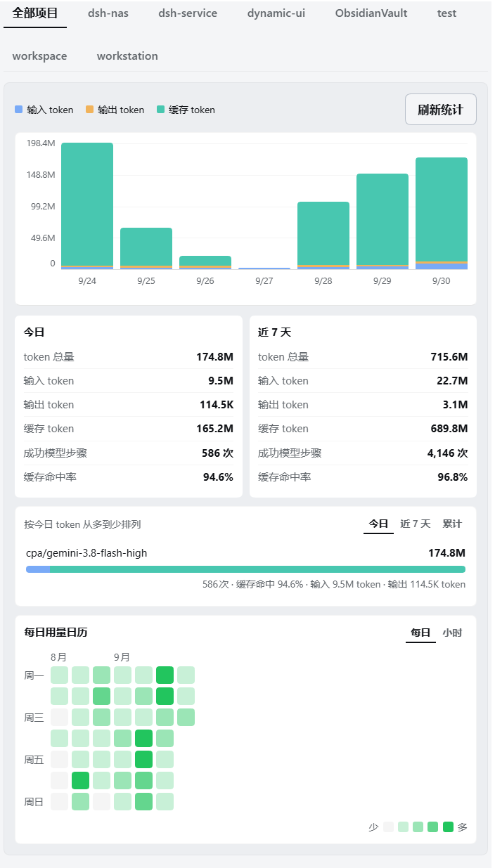495x868 pixels.
Task: Click the 9/26 chart bar
Action: click(x=205, y=262)
